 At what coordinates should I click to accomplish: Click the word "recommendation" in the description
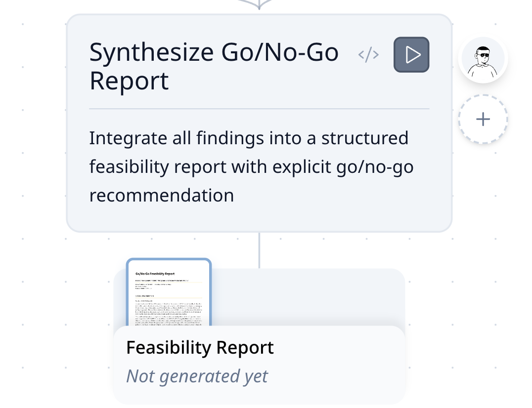coord(161,195)
